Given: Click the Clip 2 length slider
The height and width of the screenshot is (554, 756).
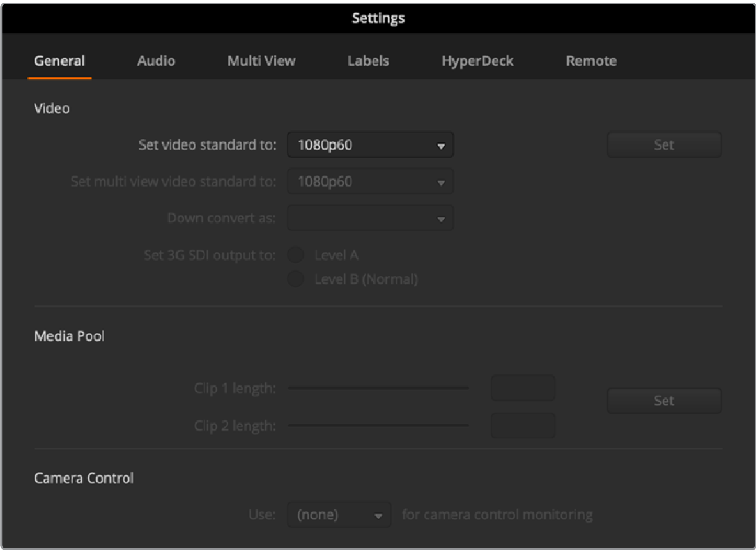Looking at the screenshot, I should coord(378,425).
